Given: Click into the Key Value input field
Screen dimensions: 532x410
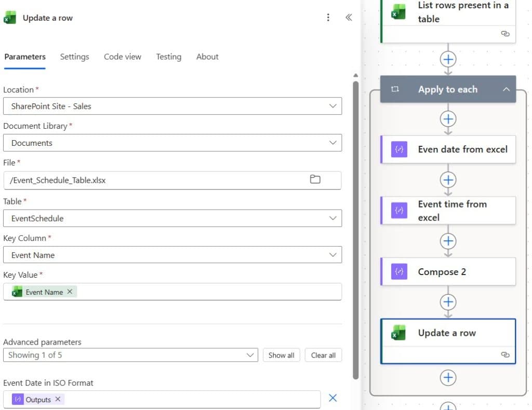Looking at the screenshot, I should coord(172,292).
